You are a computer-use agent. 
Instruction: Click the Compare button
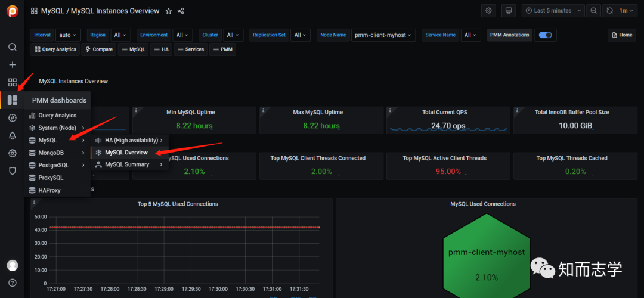[x=99, y=49]
